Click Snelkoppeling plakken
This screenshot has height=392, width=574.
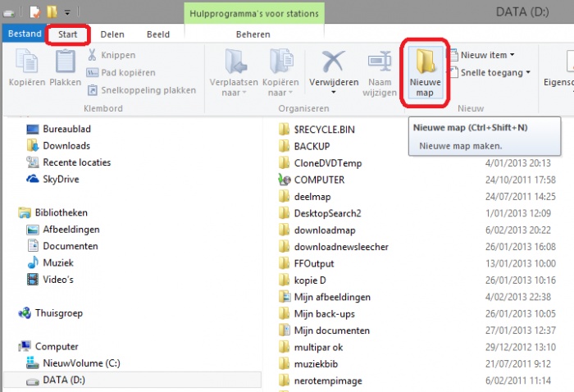tap(141, 90)
